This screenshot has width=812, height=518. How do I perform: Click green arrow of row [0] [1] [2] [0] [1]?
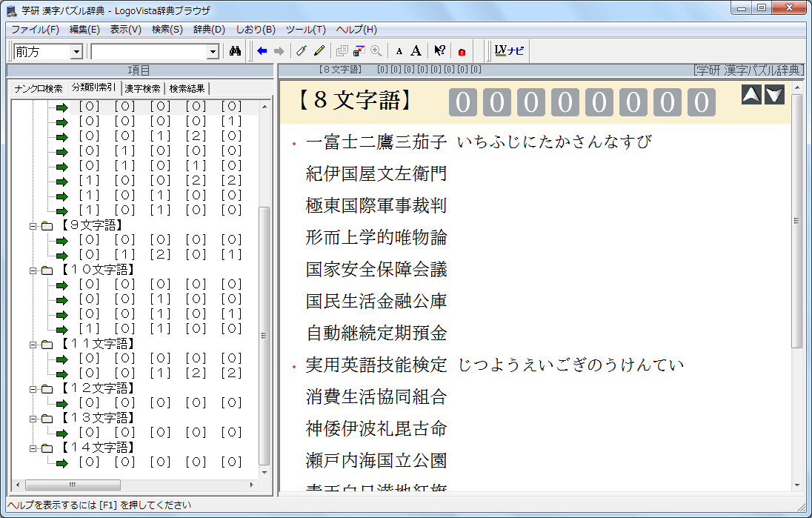[x=62, y=256]
